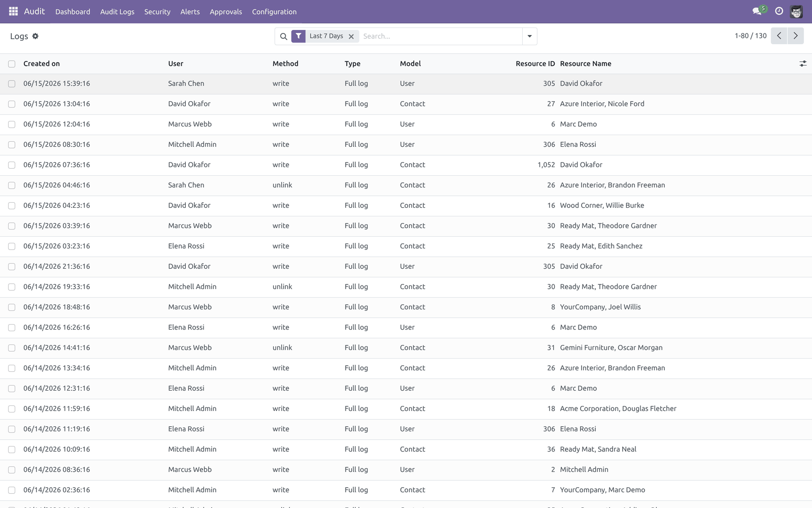Check the 06/15/2026 04:46:16 row checkbox

tap(12, 185)
